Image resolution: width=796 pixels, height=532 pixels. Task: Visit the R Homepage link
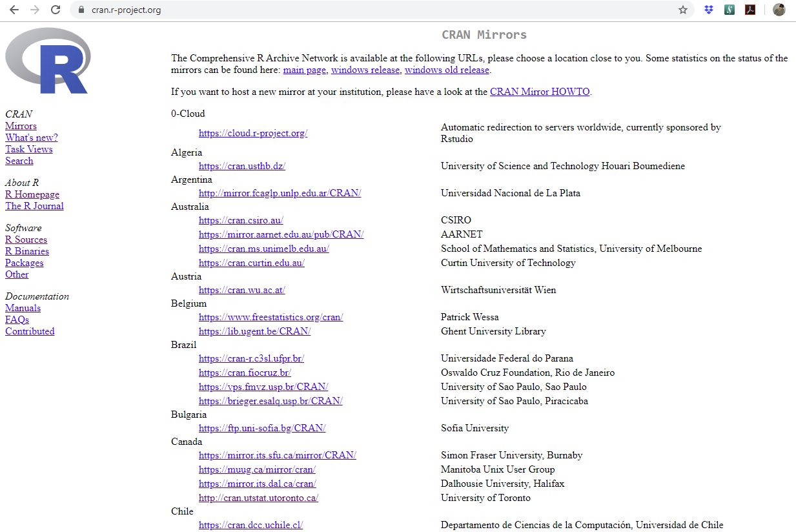32,194
